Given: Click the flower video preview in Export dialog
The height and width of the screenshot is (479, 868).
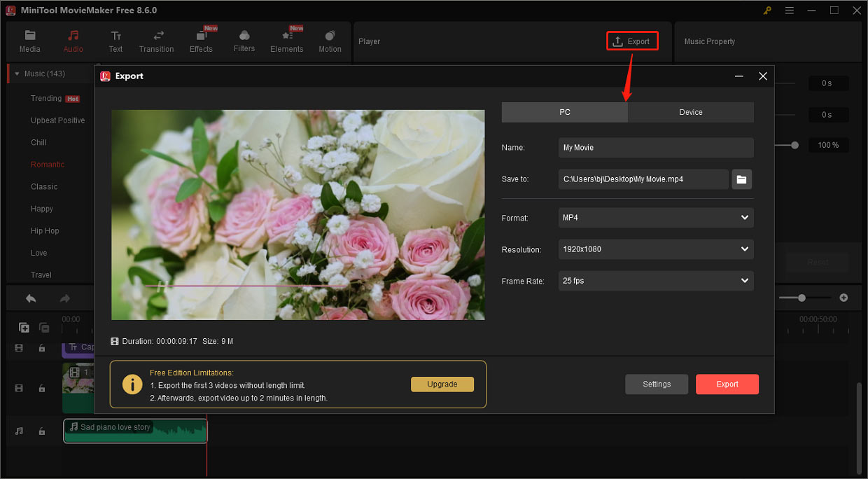Looking at the screenshot, I should pos(298,215).
